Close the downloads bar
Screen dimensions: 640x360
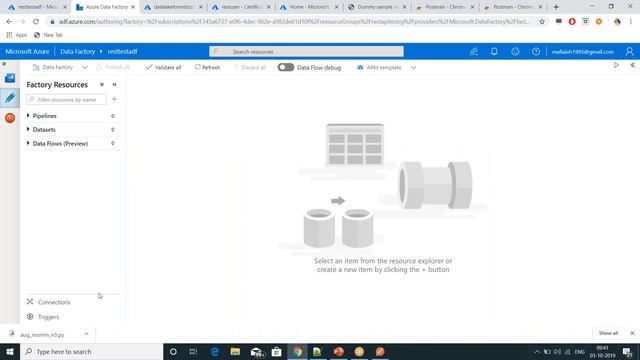[x=632, y=333]
